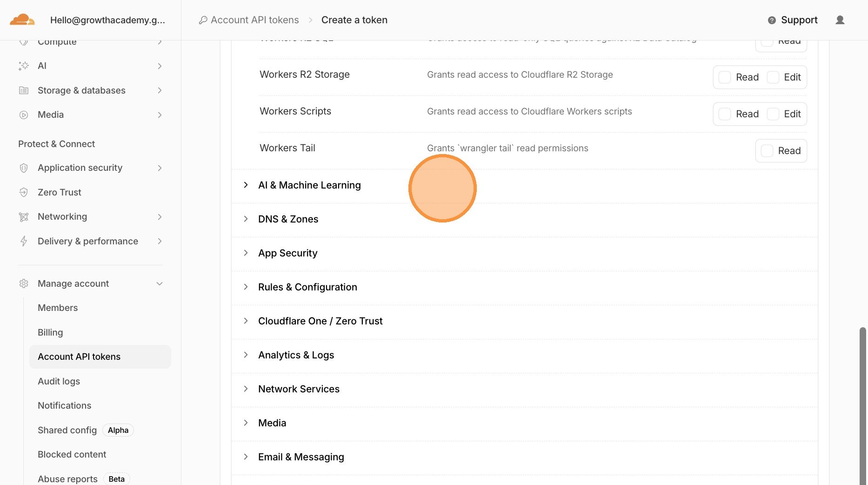
Task: Open the user profile icon
Action: pos(840,20)
